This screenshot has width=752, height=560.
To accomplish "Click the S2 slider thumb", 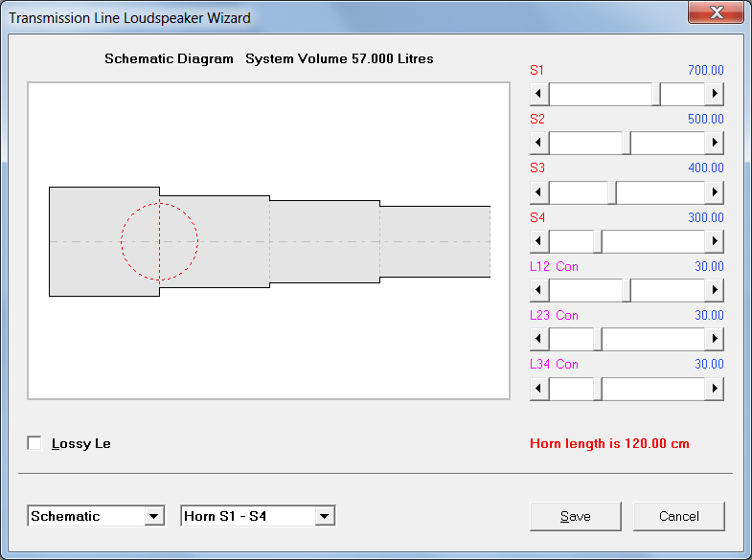I will pos(627,143).
